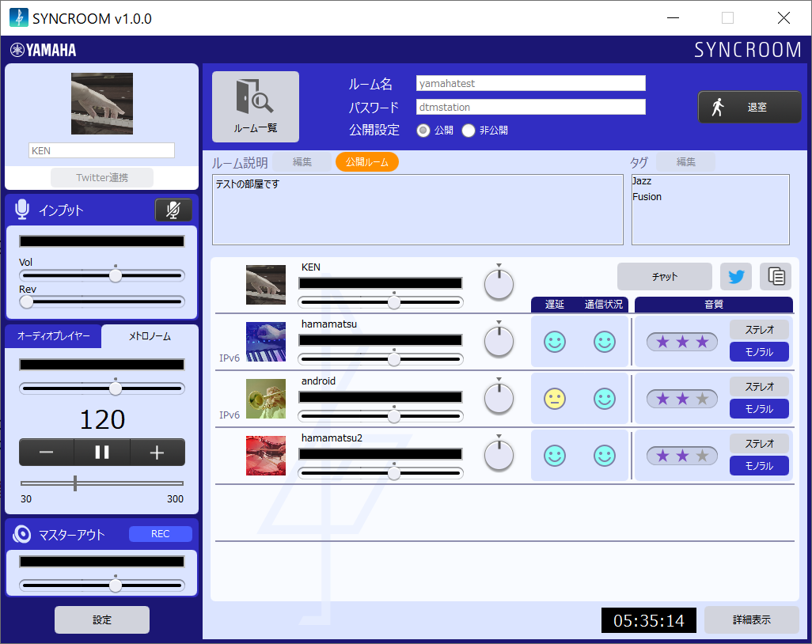The image size is (812, 644).
Task: Adjust input Vol slider
Action: pos(102,275)
